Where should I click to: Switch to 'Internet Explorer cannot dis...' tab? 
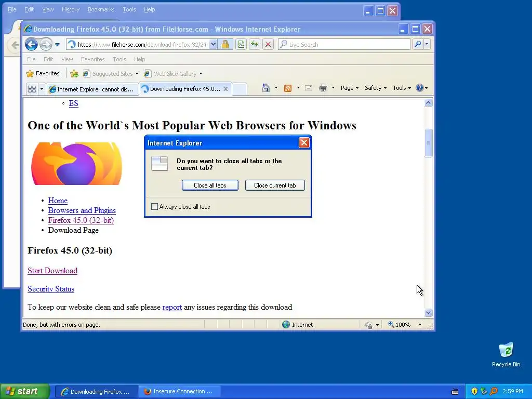pos(92,89)
